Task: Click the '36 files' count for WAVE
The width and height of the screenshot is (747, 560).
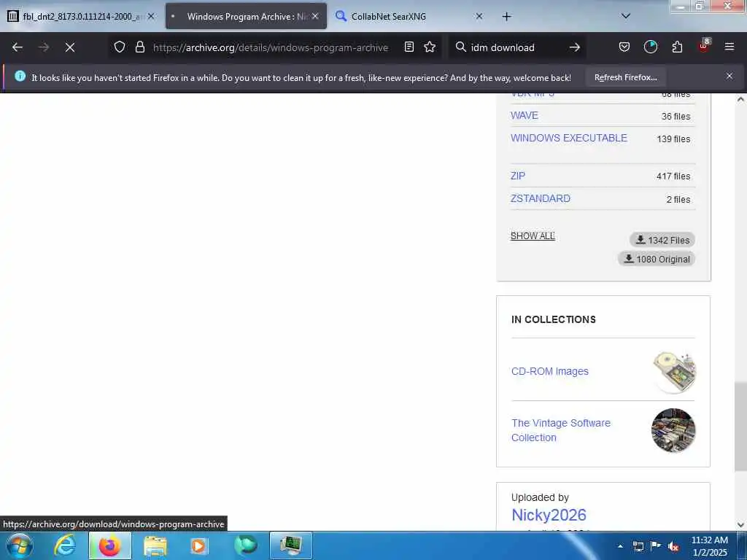Action: coord(676,116)
